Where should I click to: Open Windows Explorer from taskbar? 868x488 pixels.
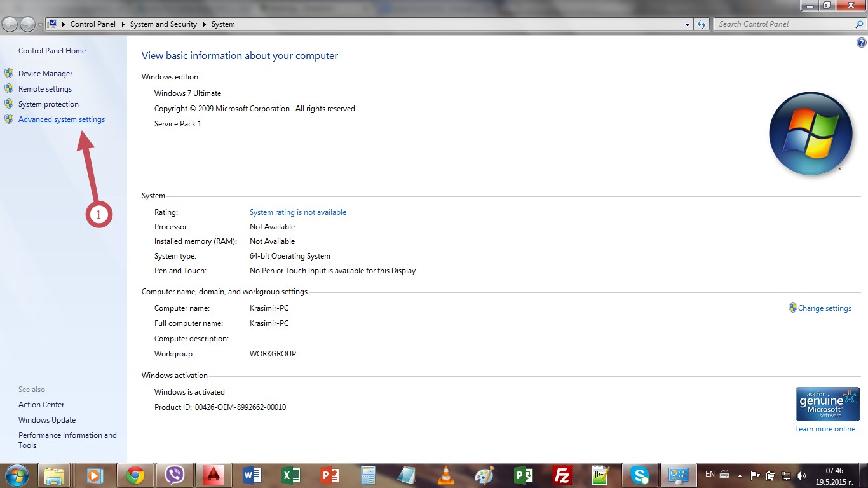pyautogui.click(x=54, y=475)
